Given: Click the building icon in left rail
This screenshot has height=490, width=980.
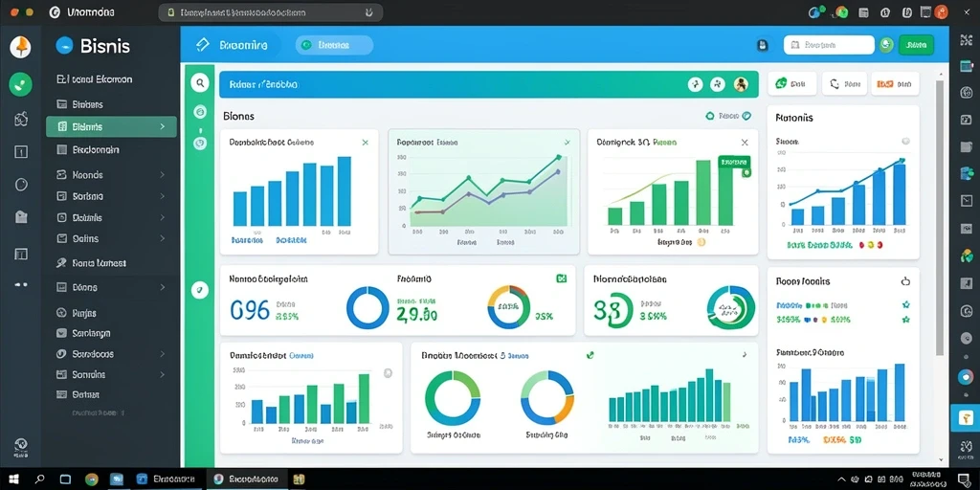Looking at the screenshot, I should click(21, 217).
